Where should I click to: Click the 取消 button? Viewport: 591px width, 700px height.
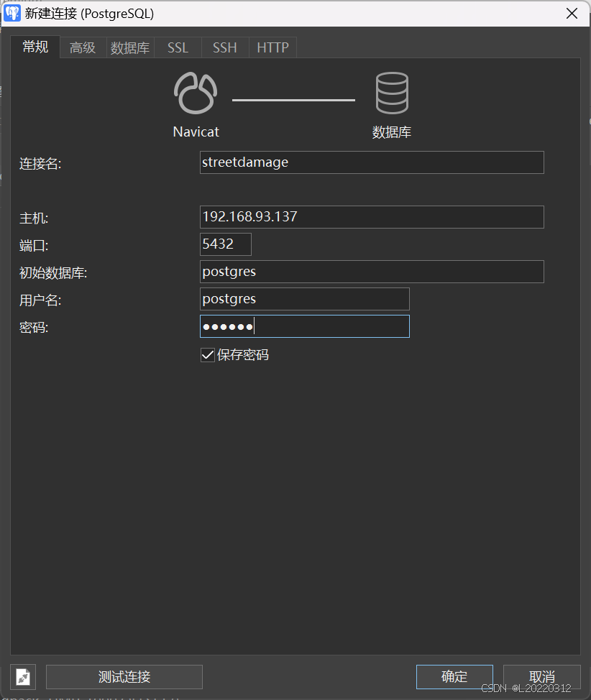[x=541, y=676]
